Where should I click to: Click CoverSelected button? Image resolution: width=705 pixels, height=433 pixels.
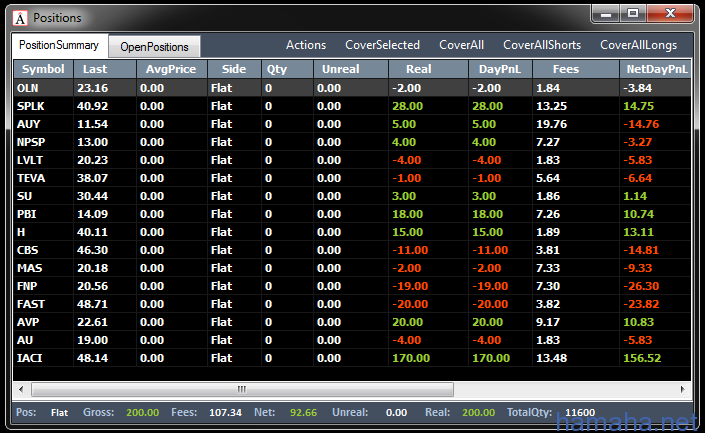tap(382, 45)
